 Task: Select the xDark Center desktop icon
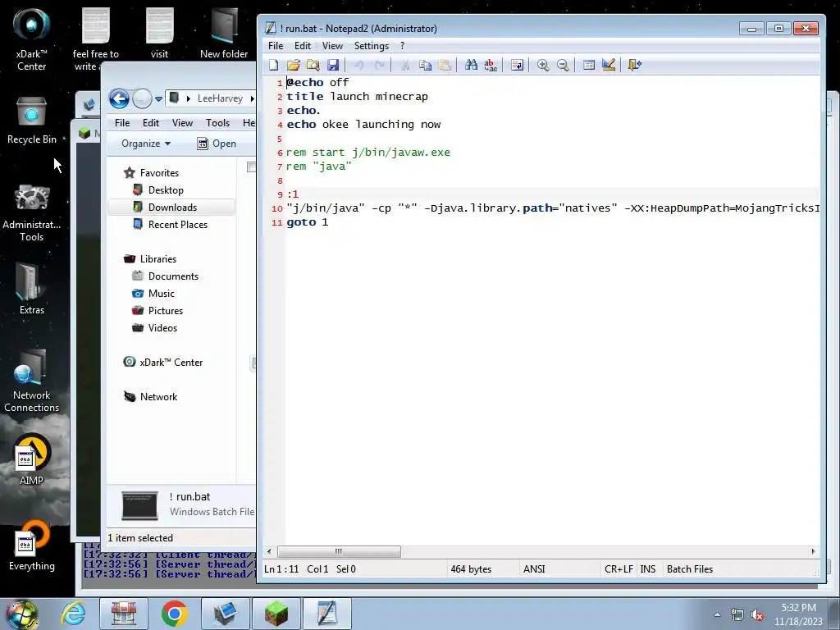[32, 39]
